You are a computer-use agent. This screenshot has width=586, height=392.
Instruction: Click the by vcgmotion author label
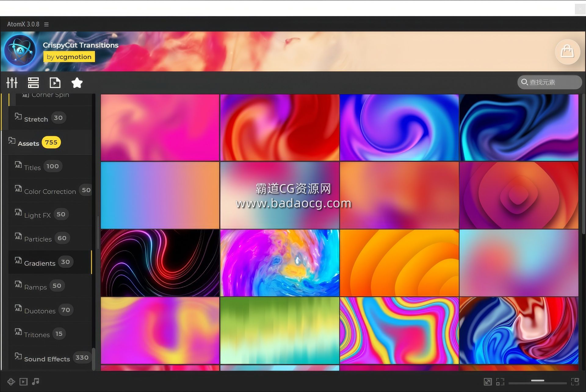pyautogui.click(x=69, y=57)
